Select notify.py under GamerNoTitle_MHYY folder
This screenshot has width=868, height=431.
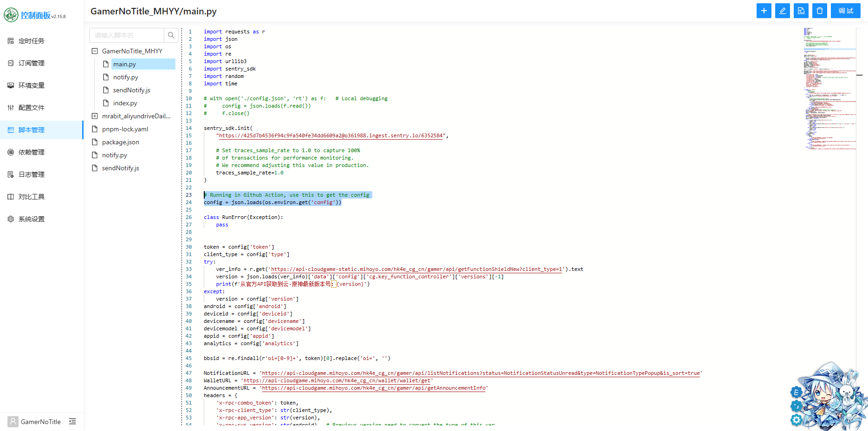pos(125,77)
